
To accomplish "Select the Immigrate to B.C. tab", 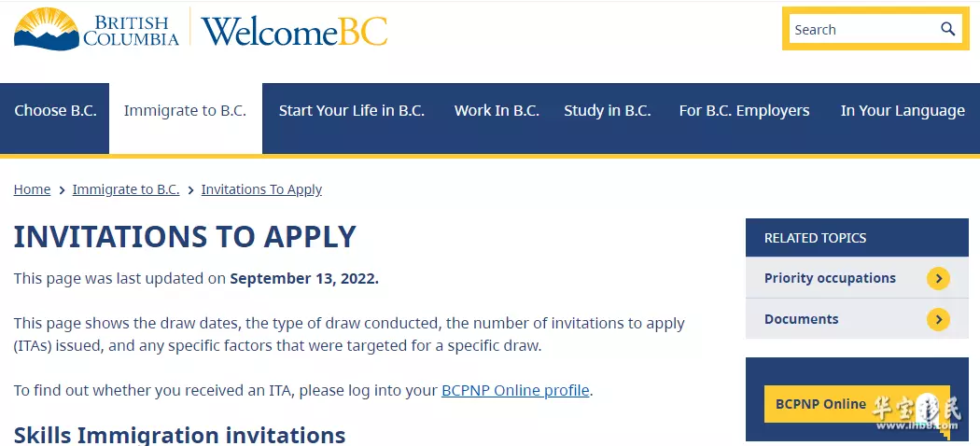I will coord(185,111).
